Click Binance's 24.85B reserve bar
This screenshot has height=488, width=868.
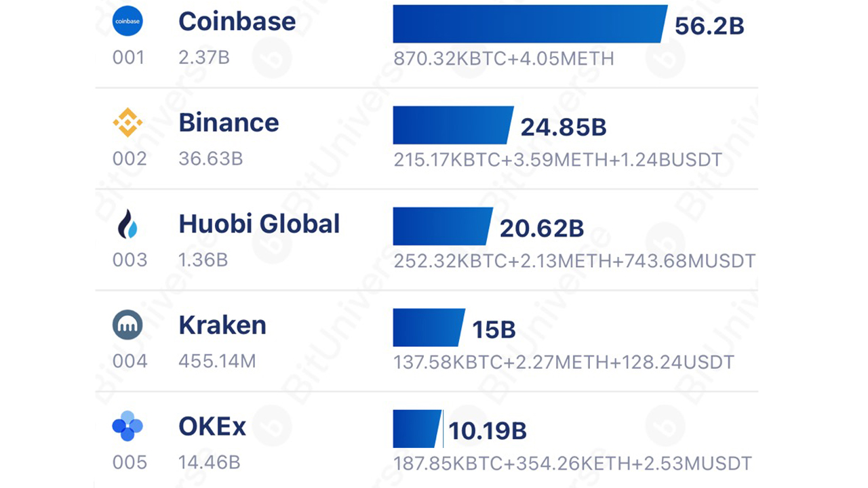point(452,125)
